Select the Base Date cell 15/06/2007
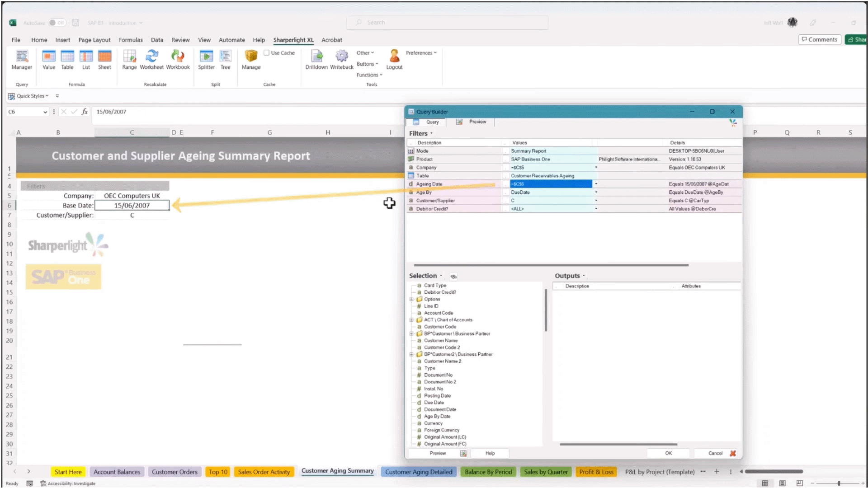 [132, 206]
